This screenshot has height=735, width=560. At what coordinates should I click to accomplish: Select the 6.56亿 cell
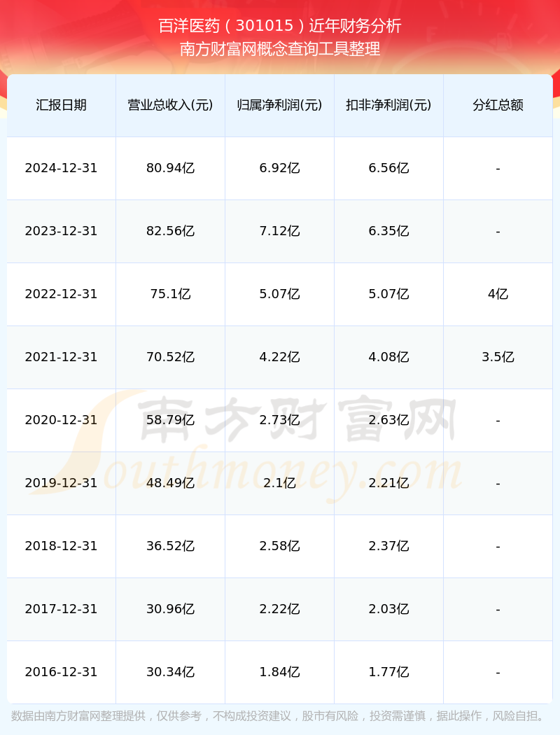389,168
